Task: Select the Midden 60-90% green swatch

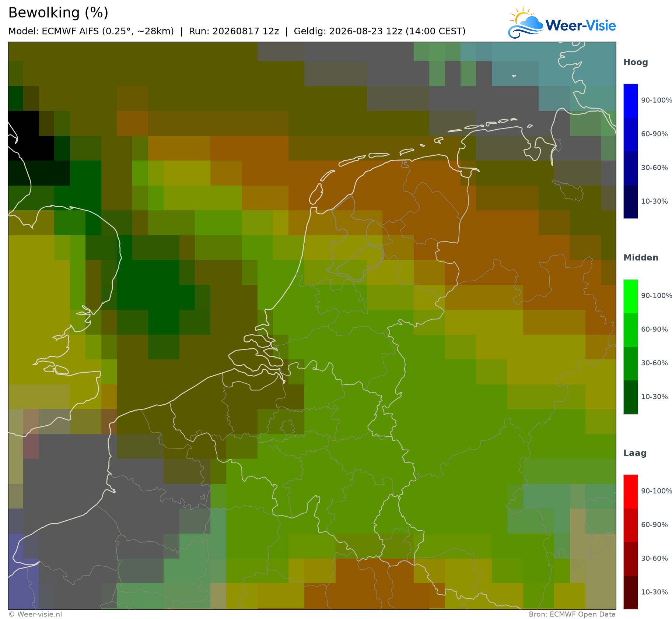Action: click(x=630, y=330)
